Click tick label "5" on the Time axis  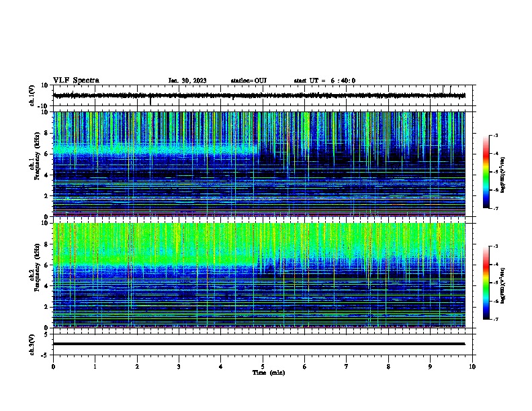[263, 367]
